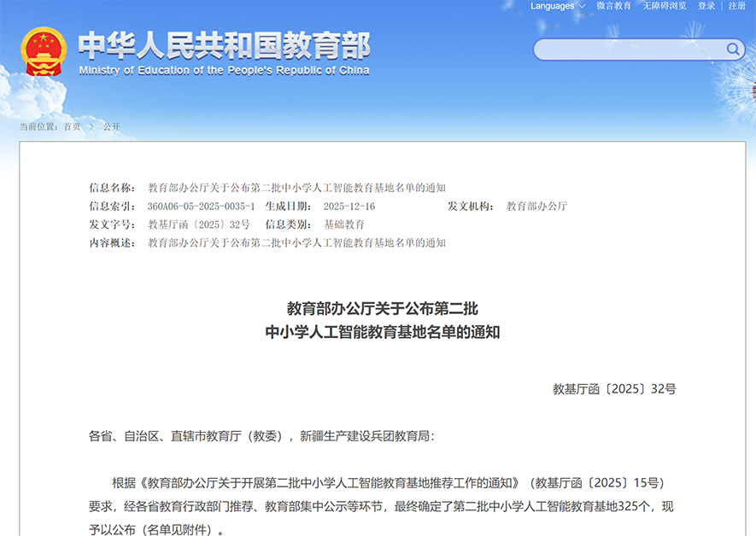
Task: Click the 中华人民共和国教育部 site title
Action: pos(224,45)
